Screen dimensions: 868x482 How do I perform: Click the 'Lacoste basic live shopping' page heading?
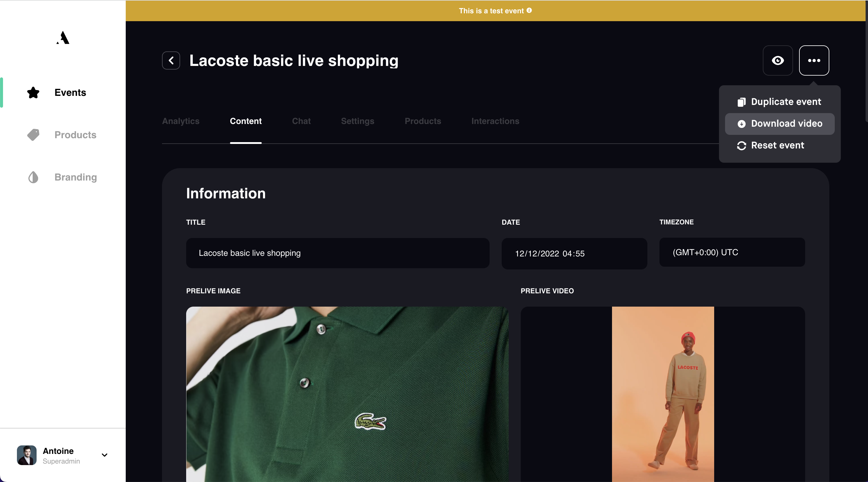coord(294,61)
